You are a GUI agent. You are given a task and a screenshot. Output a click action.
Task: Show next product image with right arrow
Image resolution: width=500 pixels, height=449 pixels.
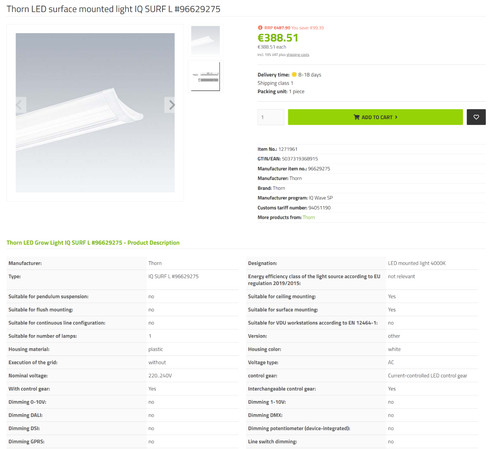[x=170, y=105]
